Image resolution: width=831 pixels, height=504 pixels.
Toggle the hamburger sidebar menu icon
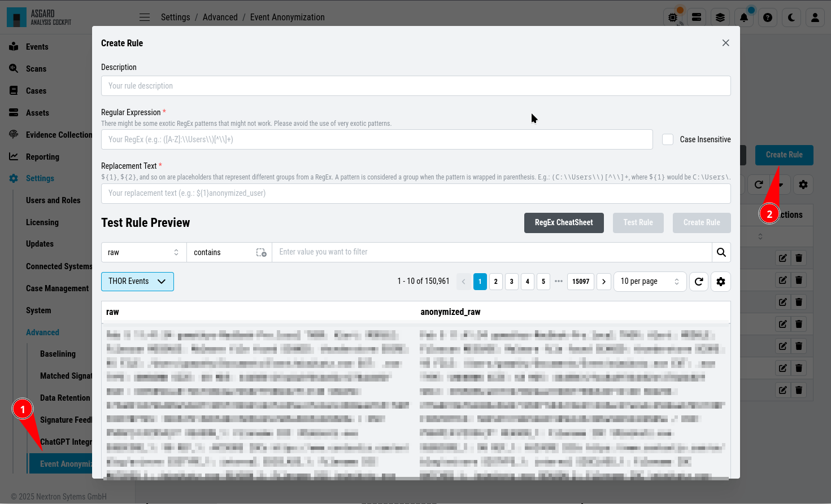tap(145, 17)
